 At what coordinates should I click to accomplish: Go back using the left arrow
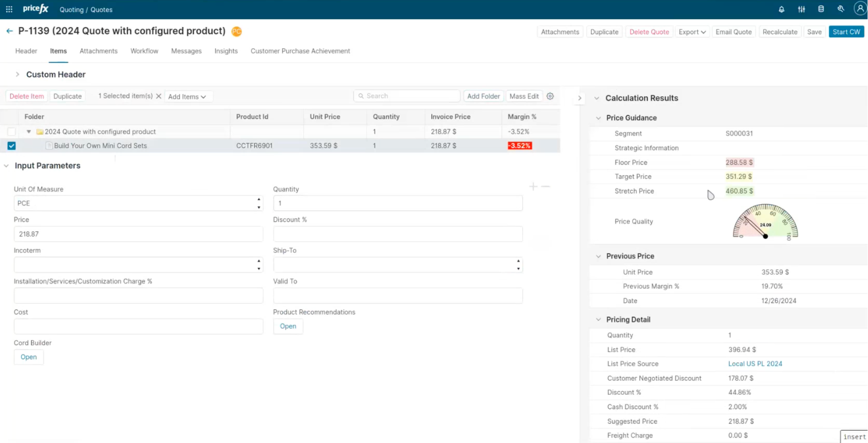point(9,31)
